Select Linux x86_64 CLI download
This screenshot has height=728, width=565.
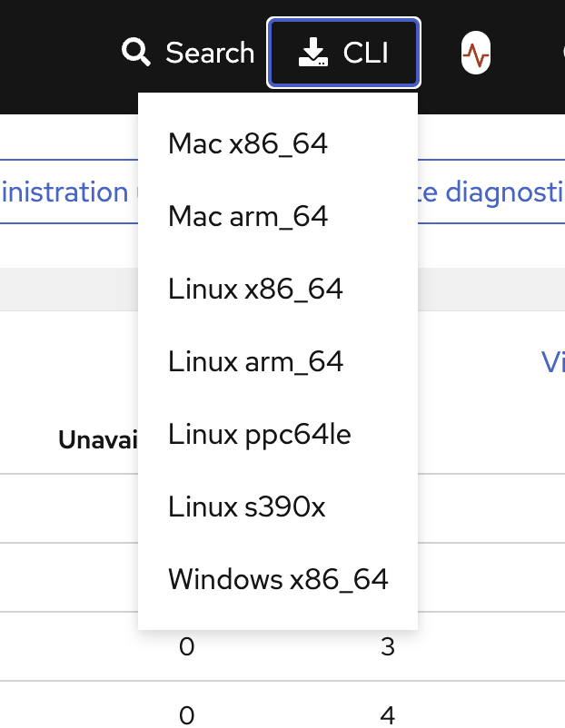pyautogui.click(x=255, y=289)
